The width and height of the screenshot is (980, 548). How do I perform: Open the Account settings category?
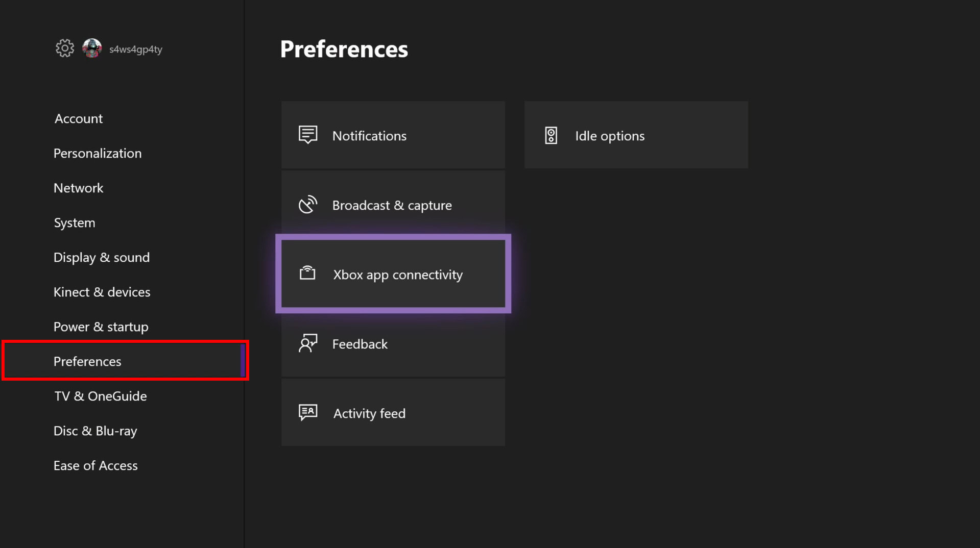pyautogui.click(x=79, y=118)
